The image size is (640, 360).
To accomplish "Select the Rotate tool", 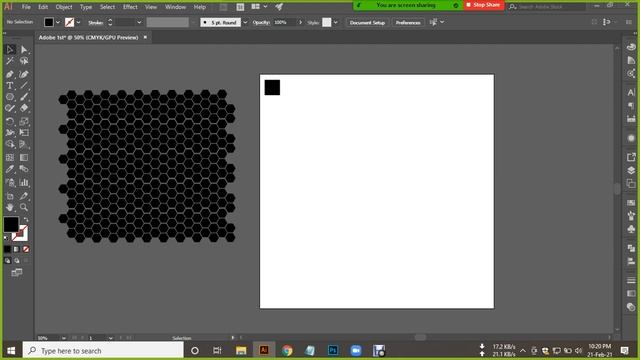I will 10,121.
